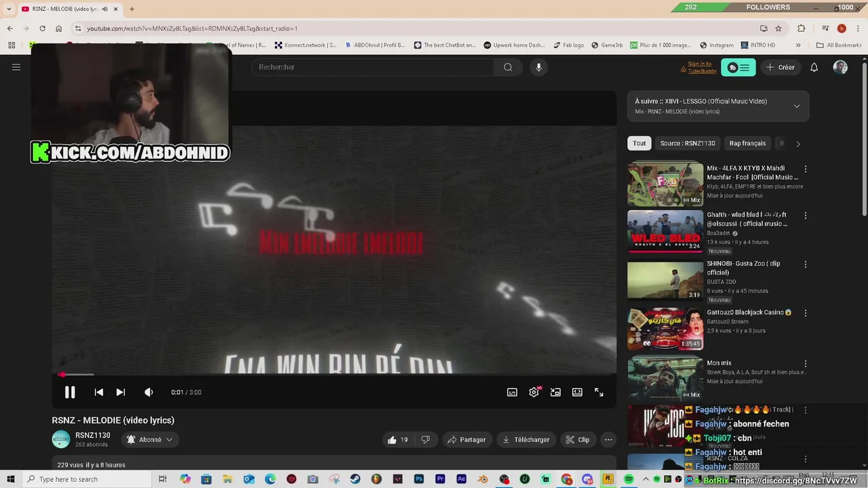The height and width of the screenshot is (488, 868).
Task: Open the Windows Start menu
Action: [x=11, y=479]
